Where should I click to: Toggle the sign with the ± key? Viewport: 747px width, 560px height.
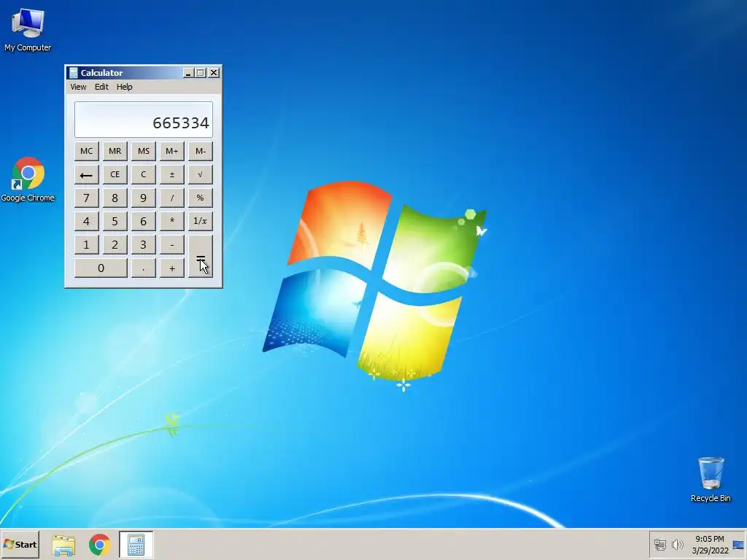(x=172, y=175)
